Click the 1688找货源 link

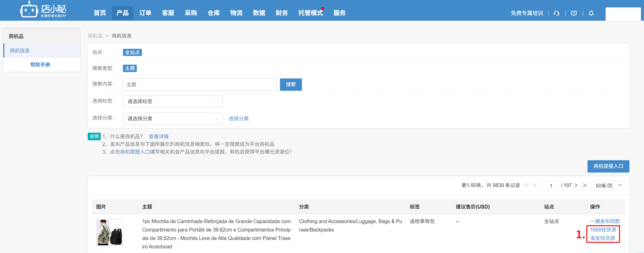point(603,230)
